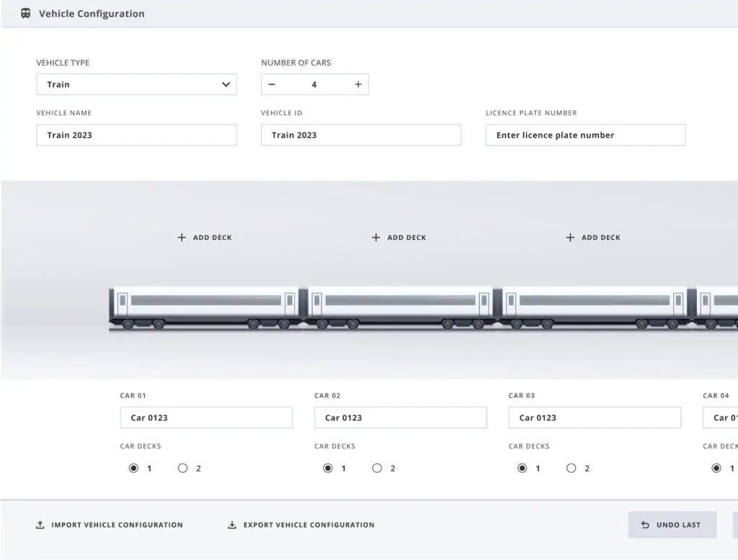
Task: Add deck above the second train car
Action: (x=399, y=237)
